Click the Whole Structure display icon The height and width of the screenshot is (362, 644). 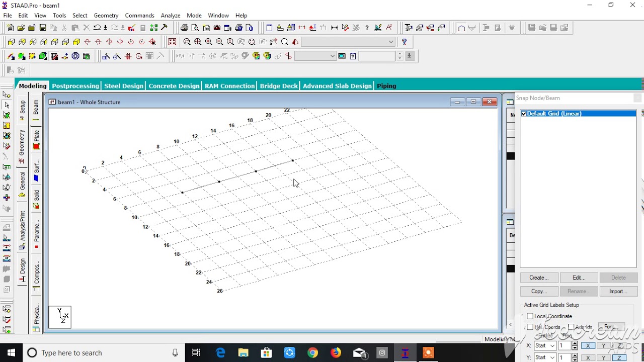coord(172,42)
